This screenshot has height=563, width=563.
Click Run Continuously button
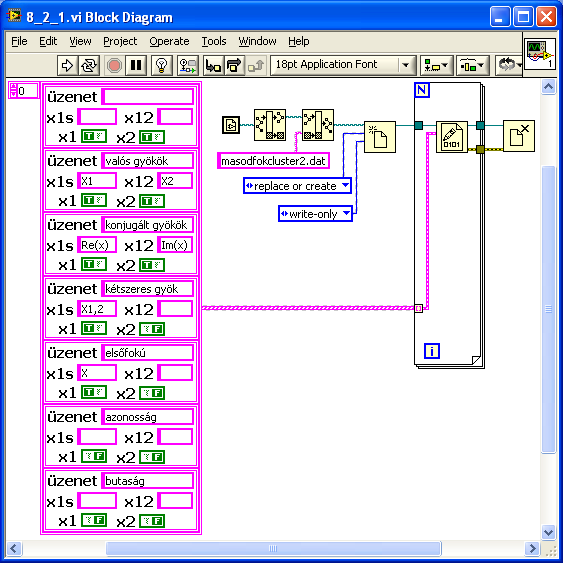click(x=89, y=65)
